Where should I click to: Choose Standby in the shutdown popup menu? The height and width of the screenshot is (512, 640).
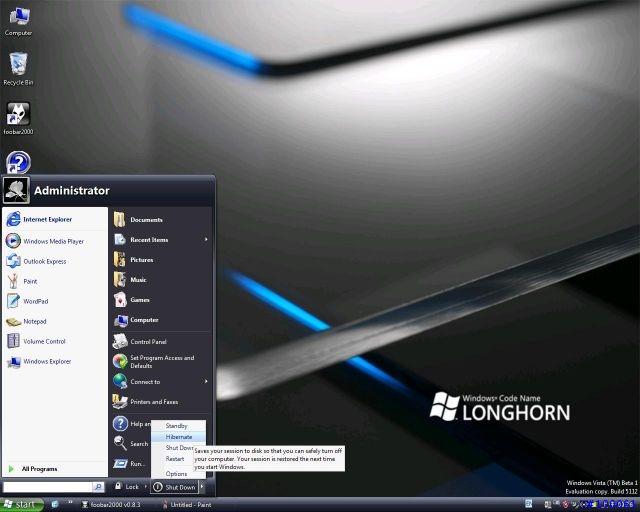click(x=178, y=425)
